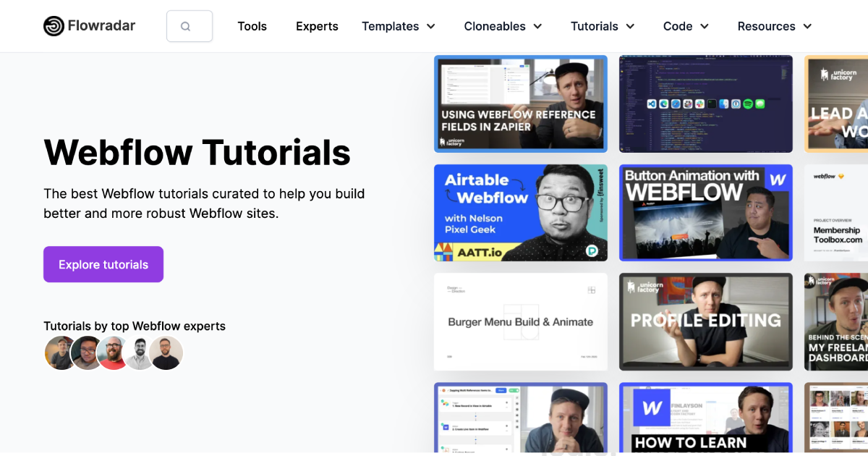The image size is (868, 456).
Task: Open the Resources dropdown
Action: [x=774, y=26]
